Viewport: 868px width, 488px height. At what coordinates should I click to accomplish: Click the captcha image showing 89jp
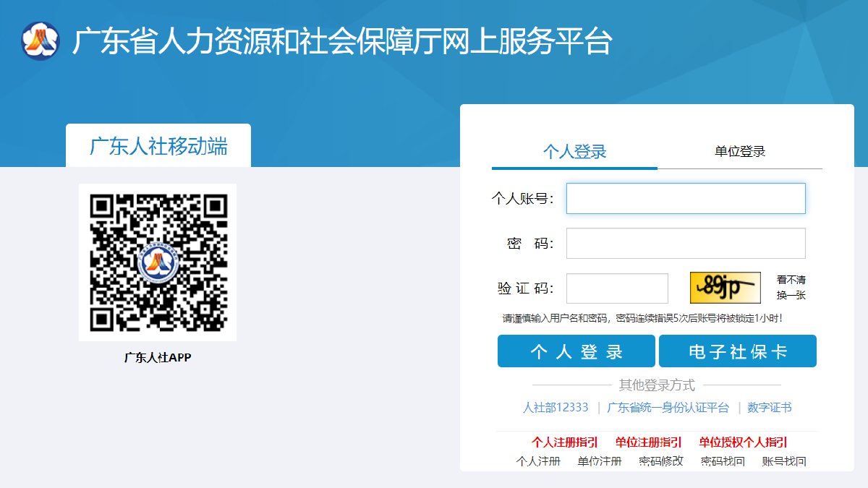pyautogui.click(x=726, y=288)
